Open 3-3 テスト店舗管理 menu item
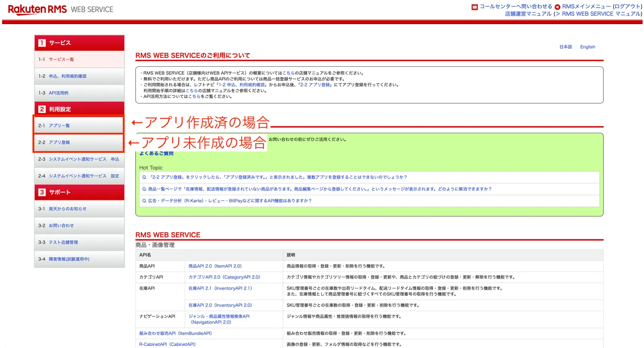Viewport: 644px width, 348px height. click(79, 242)
